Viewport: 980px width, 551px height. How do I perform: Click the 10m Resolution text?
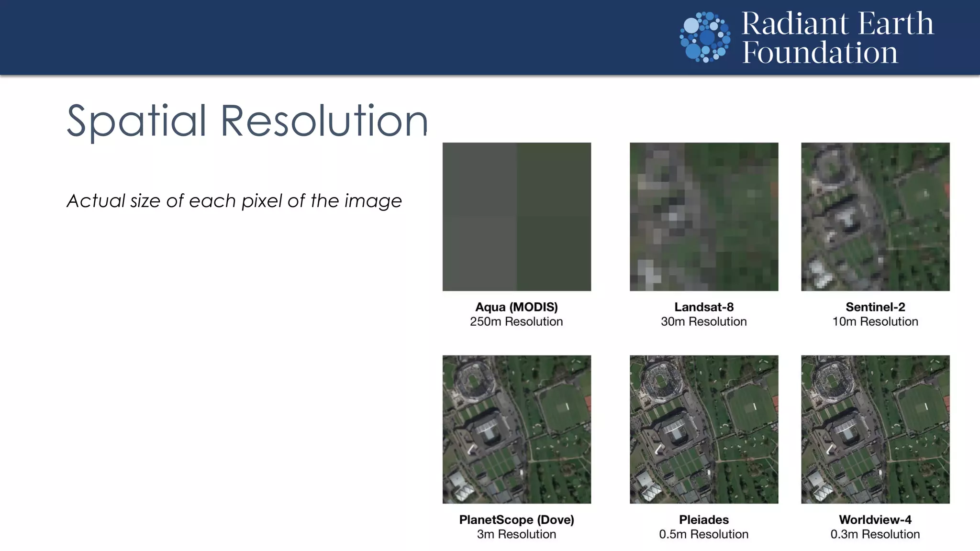[x=876, y=321]
